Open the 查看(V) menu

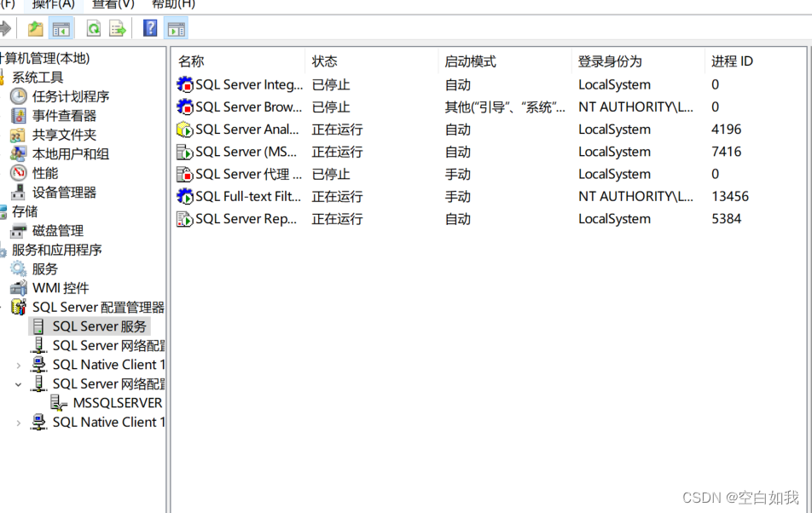[113, 4]
